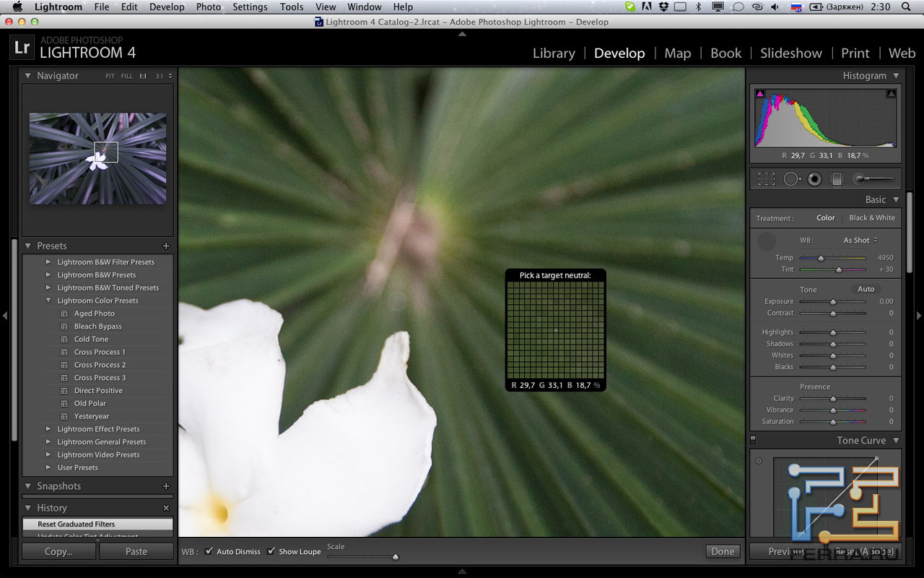Toggle shadow clipping indicator in Histogram

click(759, 94)
